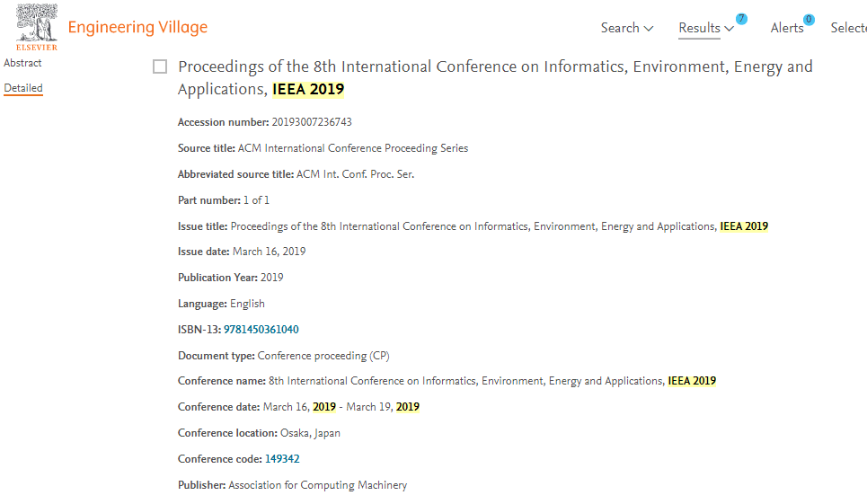
Task: Open conference code link 149342
Action: (x=282, y=459)
